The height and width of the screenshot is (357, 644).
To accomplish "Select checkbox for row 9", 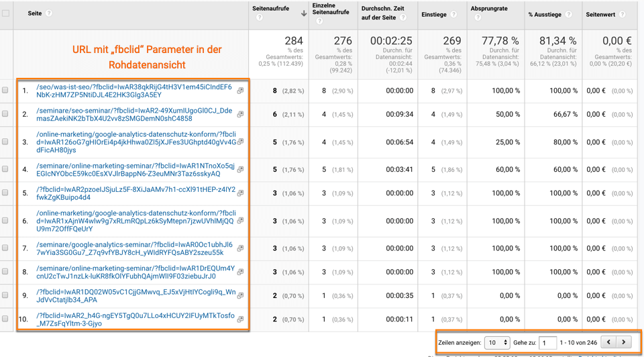I will pyautogui.click(x=5, y=295).
